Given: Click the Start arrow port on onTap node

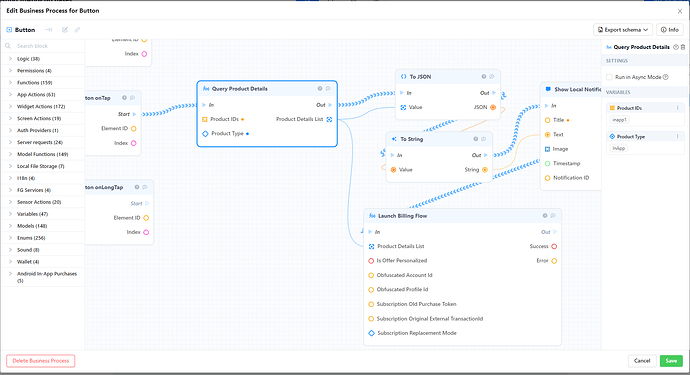Looking at the screenshot, I should tap(135, 114).
